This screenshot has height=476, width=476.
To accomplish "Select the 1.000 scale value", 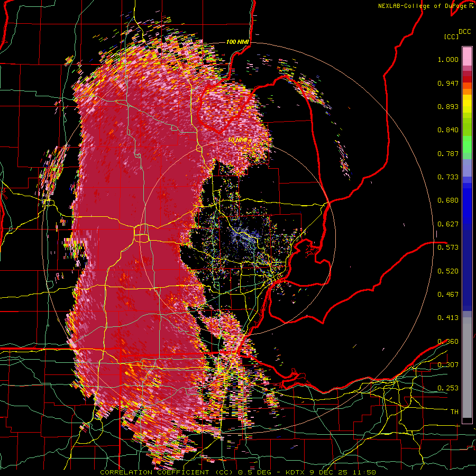I will [x=448, y=59].
